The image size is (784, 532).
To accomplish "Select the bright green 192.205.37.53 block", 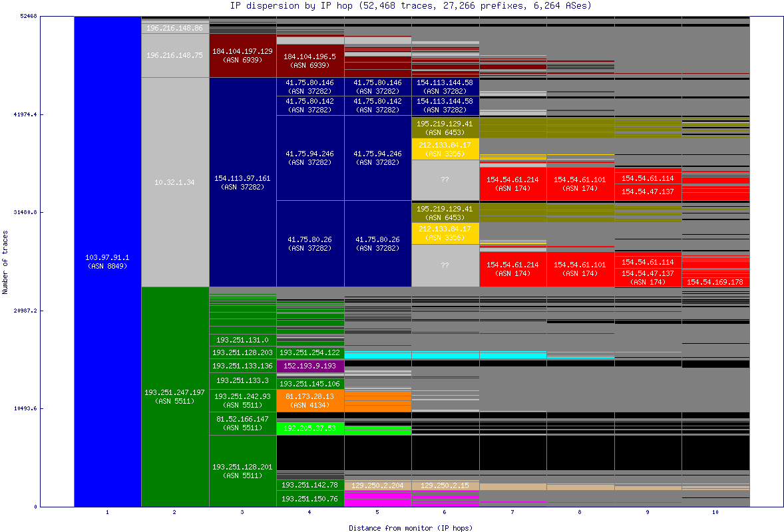I will 309,428.
